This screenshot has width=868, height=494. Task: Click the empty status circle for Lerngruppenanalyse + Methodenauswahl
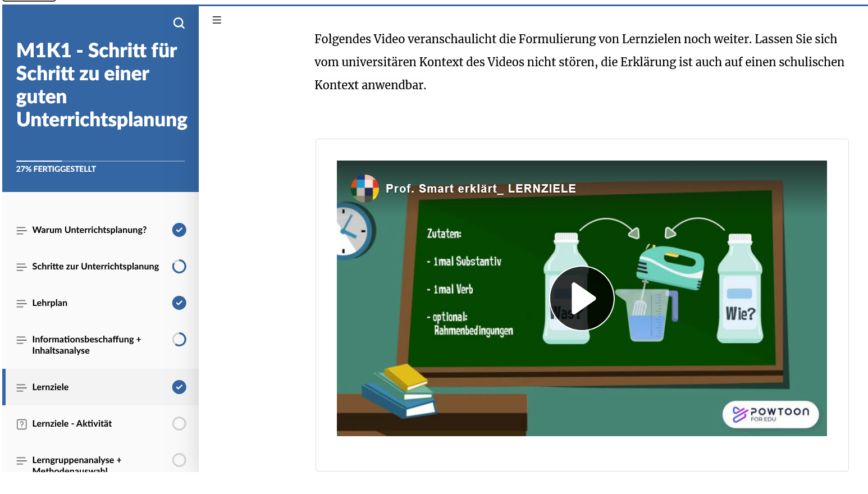click(x=179, y=460)
